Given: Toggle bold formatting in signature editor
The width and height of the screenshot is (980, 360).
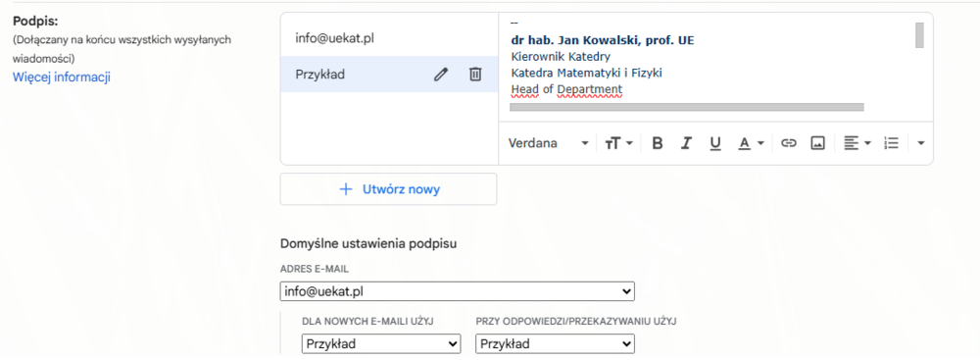Looking at the screenshot, I should pos(657,143).
